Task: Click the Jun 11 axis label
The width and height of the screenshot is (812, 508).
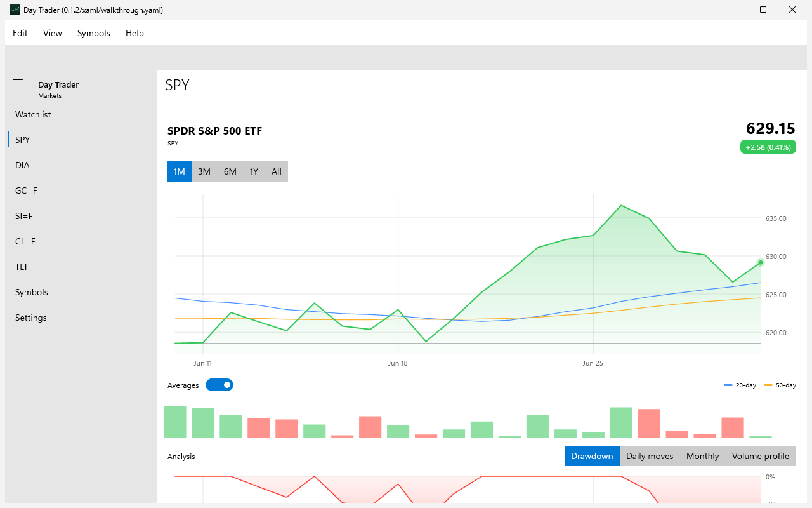Action: pyautogui.click(x=203, y=363)
